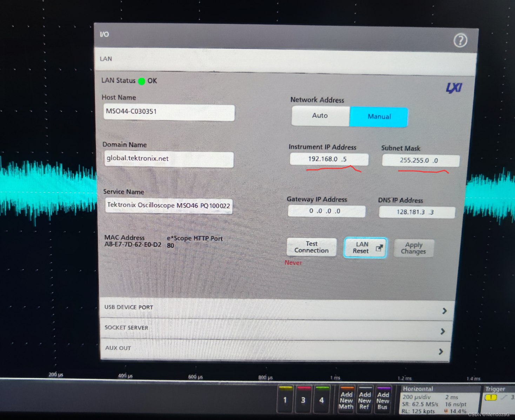Image resolution: width=515 pixels, height=420 pixels.
Task: Click the 'I/O' dialog title
Action: click(x=105, y=34)
